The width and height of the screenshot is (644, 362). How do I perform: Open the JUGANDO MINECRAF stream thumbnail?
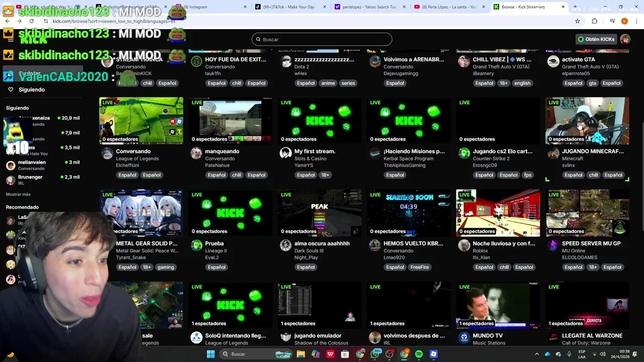pyautogui.click(x=587, y=121)
